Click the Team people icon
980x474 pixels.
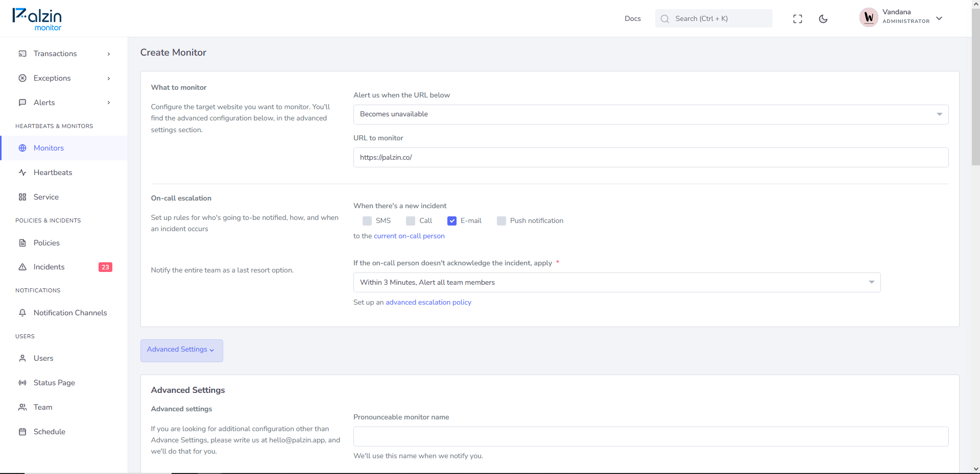tap(22, 407)
